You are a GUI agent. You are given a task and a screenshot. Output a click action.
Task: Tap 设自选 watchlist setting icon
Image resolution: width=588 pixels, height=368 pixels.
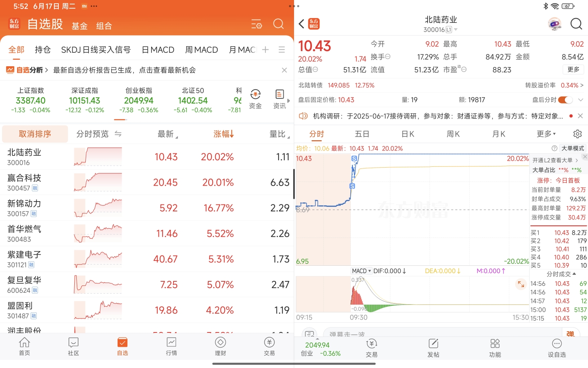click(x=557, y=348)
